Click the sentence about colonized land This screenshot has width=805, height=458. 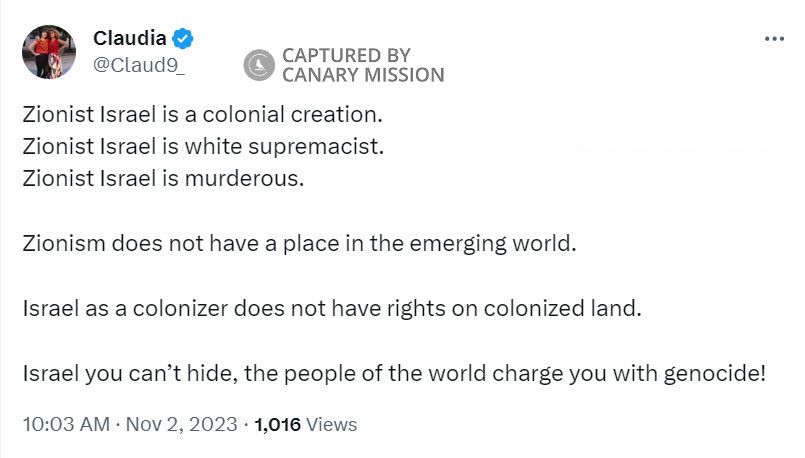click(x=331, y=308)
